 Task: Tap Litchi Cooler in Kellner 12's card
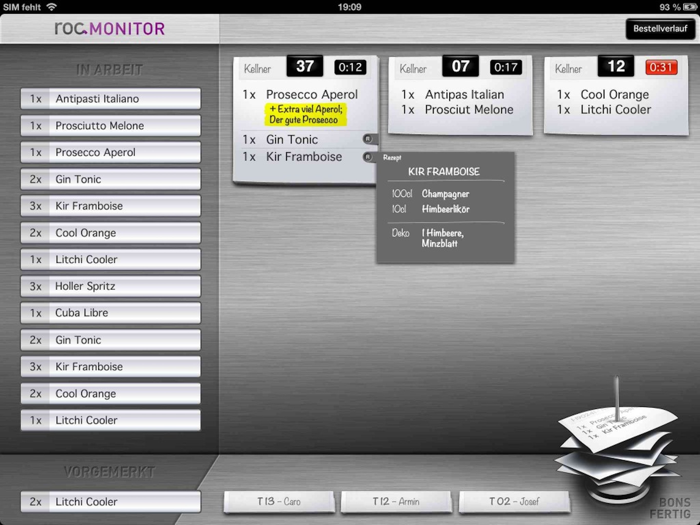[616, 110]
